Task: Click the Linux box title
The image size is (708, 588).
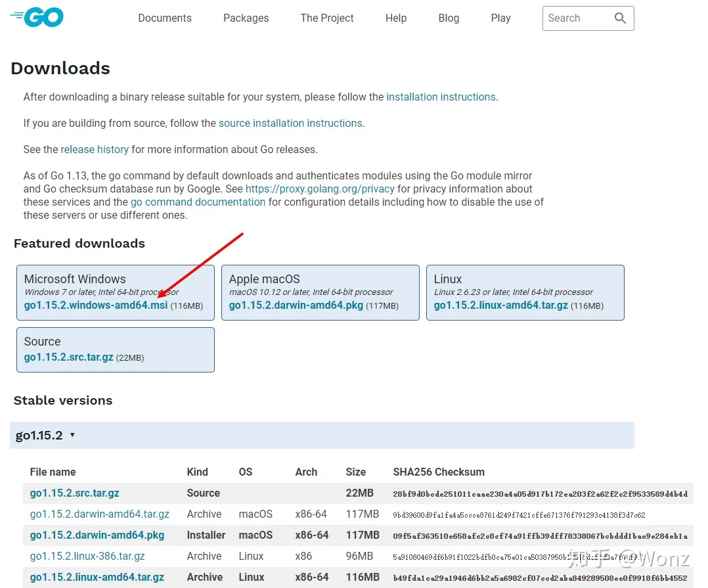Action: click(x=448, y=279)
